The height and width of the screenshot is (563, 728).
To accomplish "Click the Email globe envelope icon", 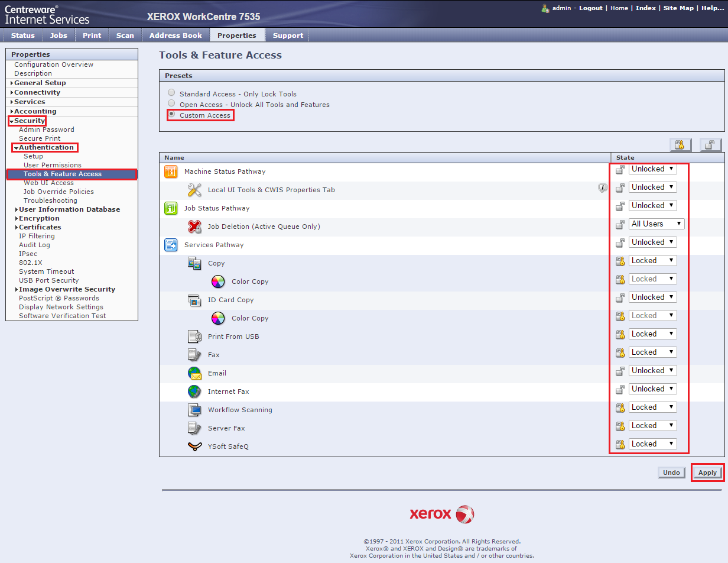I will click(x=194, y=373).
